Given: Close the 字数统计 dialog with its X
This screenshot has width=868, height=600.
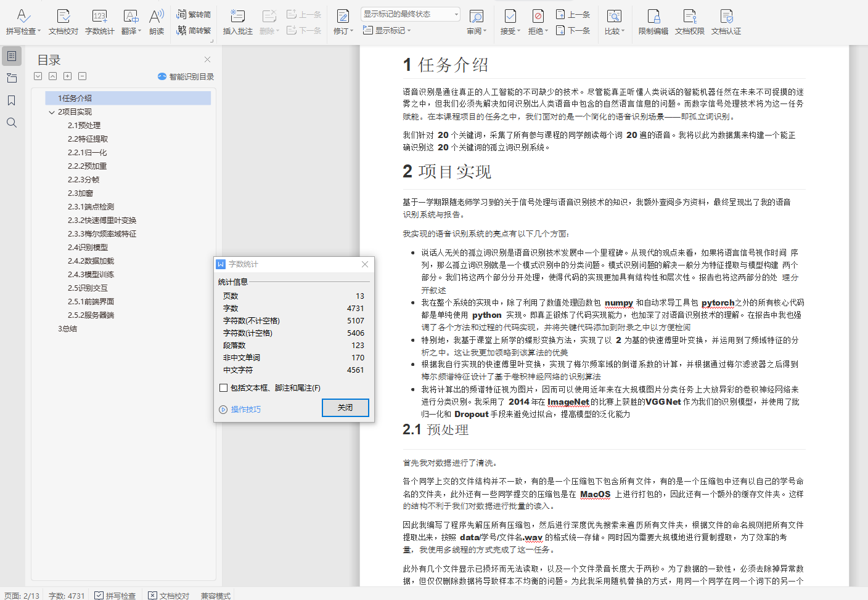Looking at the screenshot, I should 365,264.
